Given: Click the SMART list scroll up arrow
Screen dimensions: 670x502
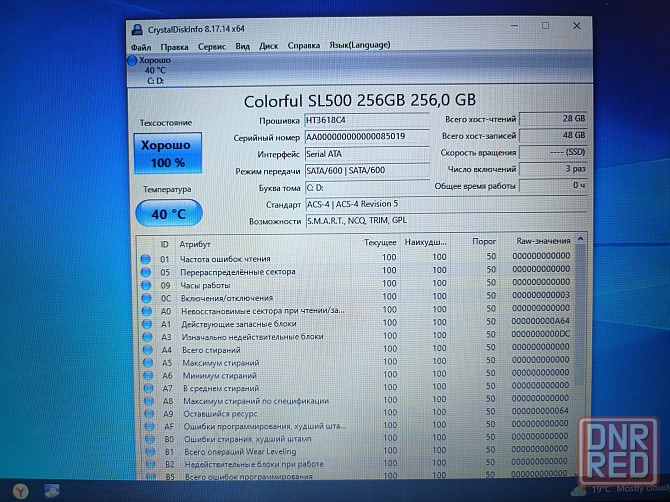Looking at the screenshot, I should click(x=580, y=239).
